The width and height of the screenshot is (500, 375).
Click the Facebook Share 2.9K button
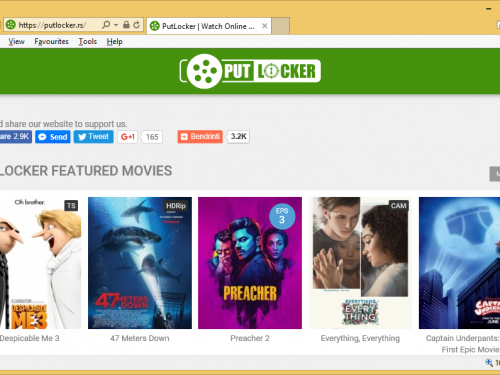point(16,137)
